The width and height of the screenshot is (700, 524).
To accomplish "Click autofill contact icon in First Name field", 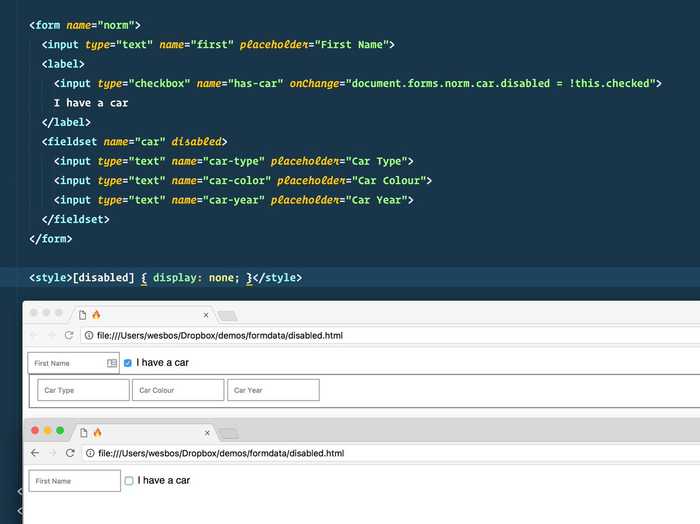I will pos(112,363).
